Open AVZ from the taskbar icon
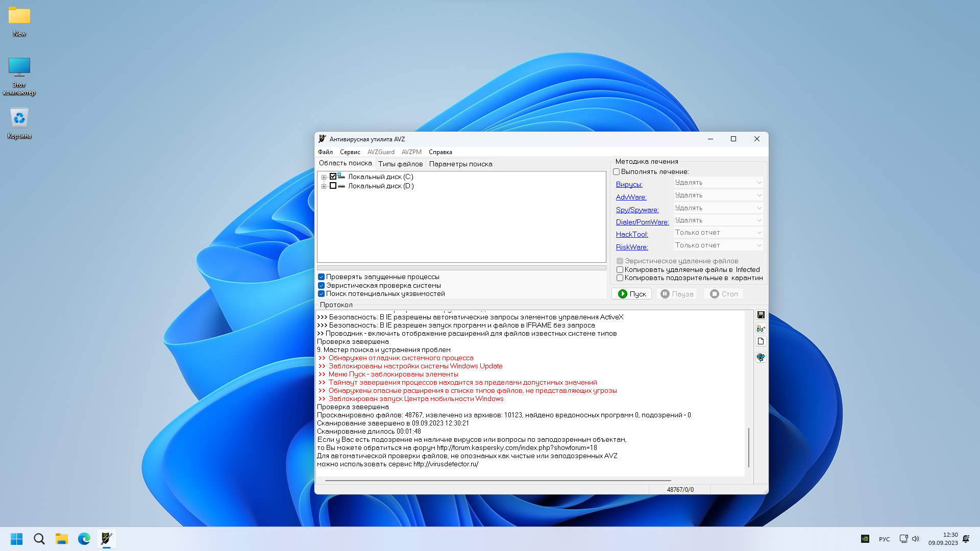 coord(106,539)
